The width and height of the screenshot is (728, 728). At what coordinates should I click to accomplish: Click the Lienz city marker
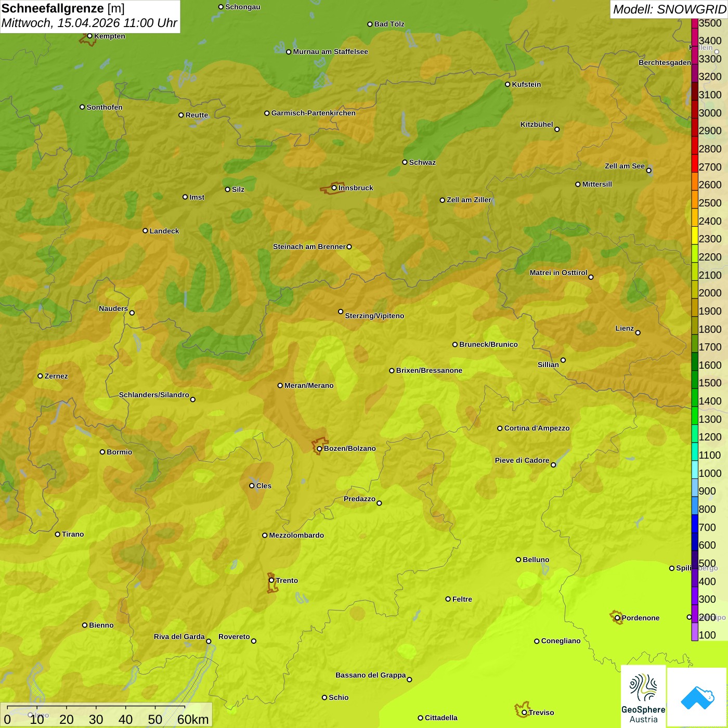[x=638, y=333]
